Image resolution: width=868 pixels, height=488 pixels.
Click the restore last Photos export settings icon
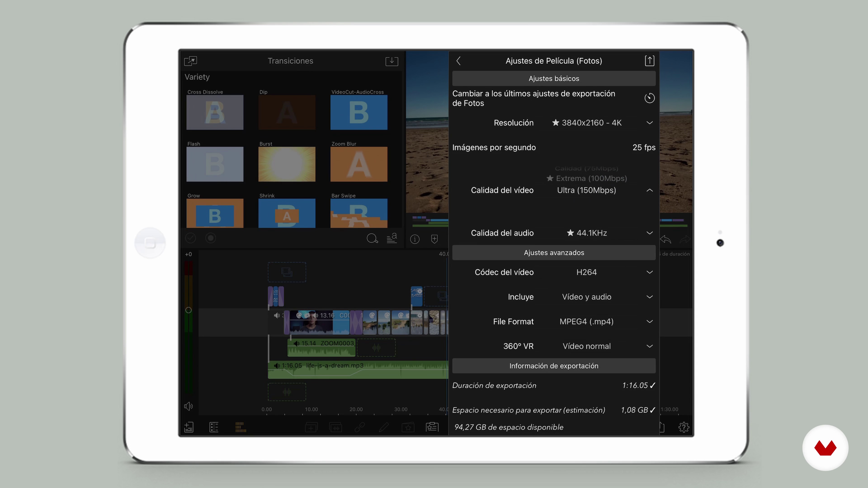click(649, 98)
